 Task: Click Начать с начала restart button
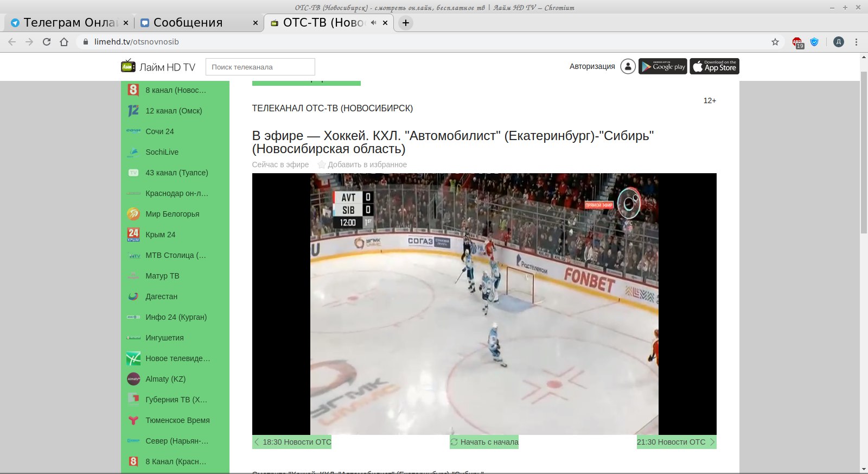(x=484, y=442)
